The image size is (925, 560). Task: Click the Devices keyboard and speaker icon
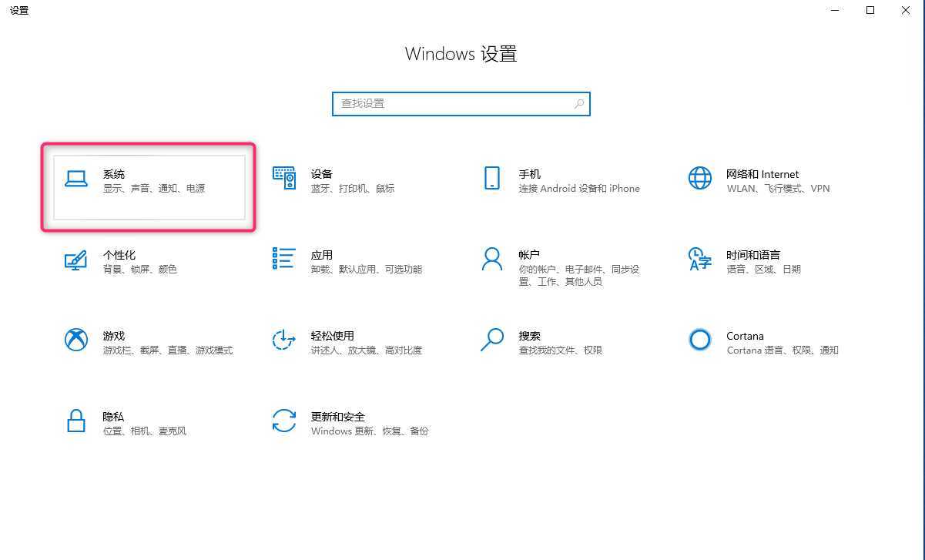coord(284,178)
